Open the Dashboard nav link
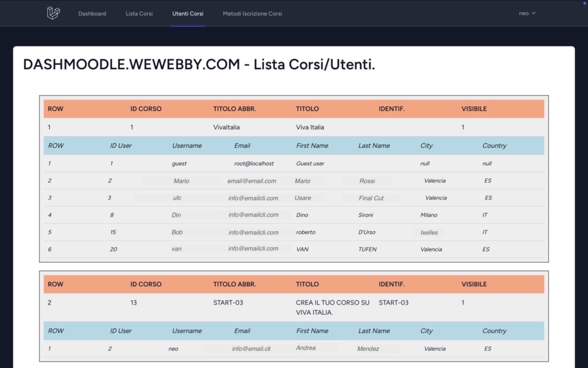Screen dimensions: 588x368 92,14
